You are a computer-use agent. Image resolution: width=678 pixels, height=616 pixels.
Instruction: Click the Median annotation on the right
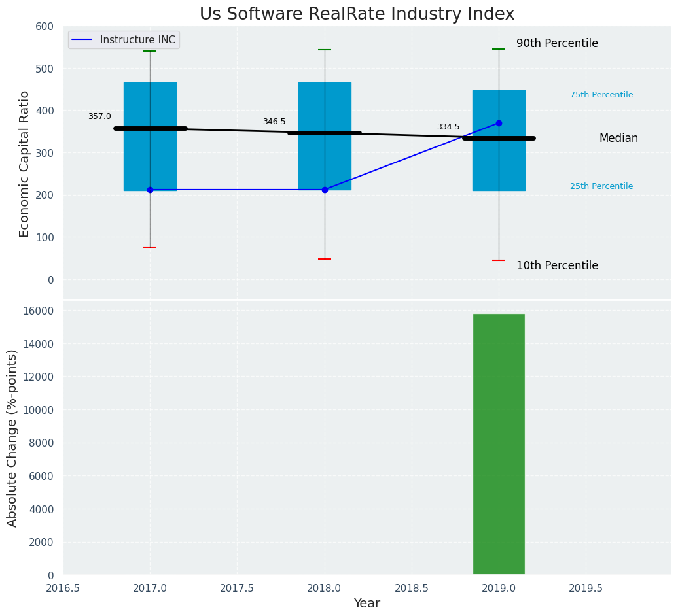pos(618,139)
